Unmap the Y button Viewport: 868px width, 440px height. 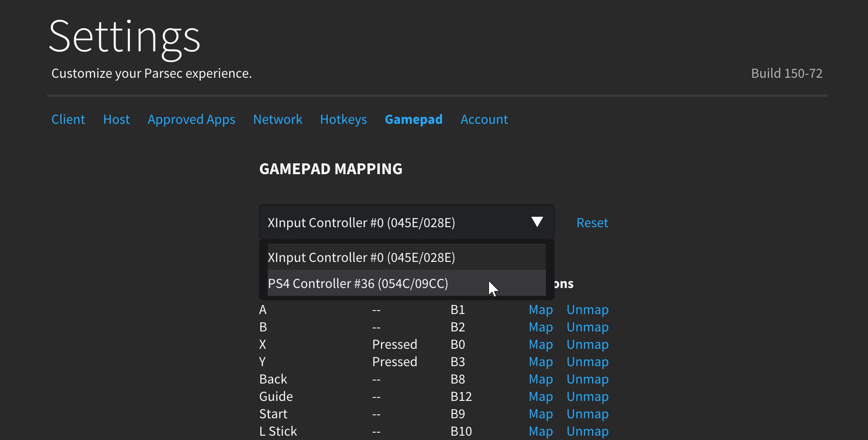(x=587, y=362)
